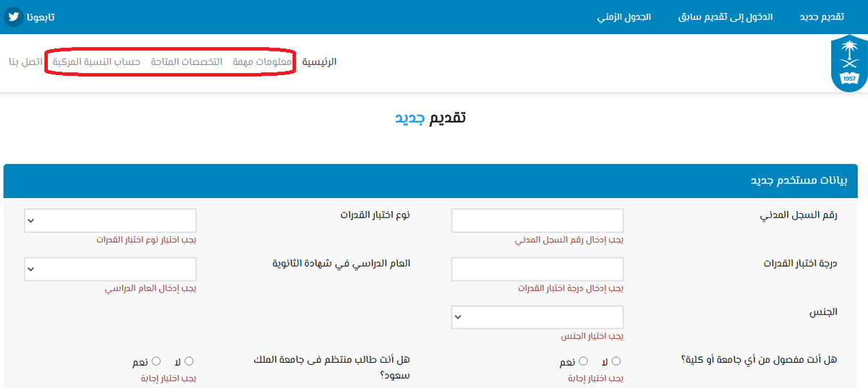Click error text يجب إدخال درجة اختبار القدرات
The image size is (868, 388).
(571, 288)
